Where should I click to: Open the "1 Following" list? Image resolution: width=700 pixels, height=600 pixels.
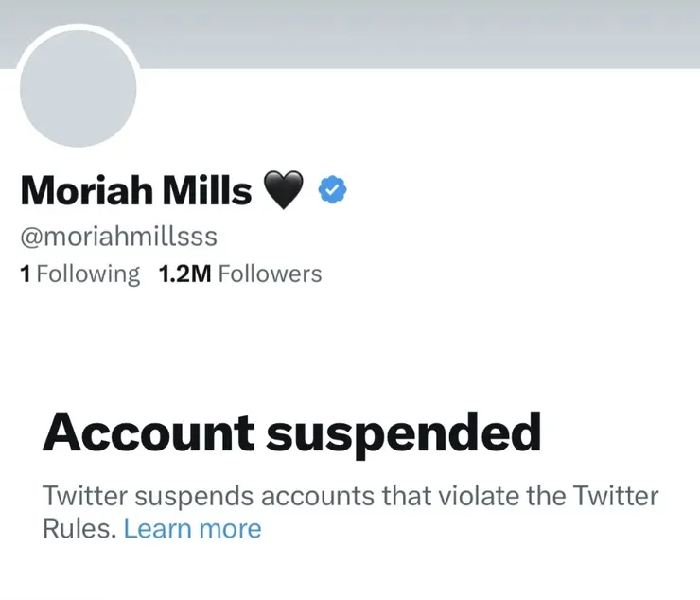[x=79, y=274]
